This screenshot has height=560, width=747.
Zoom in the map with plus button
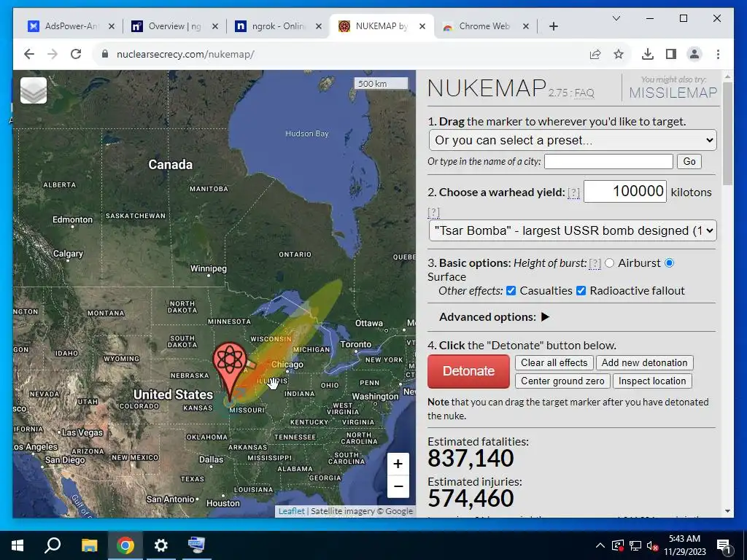pos(398,464)
